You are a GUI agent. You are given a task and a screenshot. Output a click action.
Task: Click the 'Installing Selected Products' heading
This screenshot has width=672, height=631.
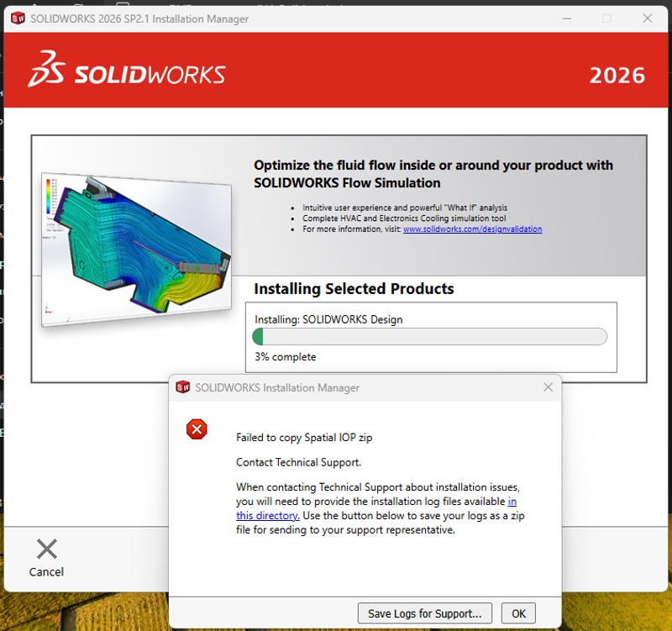(354, 289)
